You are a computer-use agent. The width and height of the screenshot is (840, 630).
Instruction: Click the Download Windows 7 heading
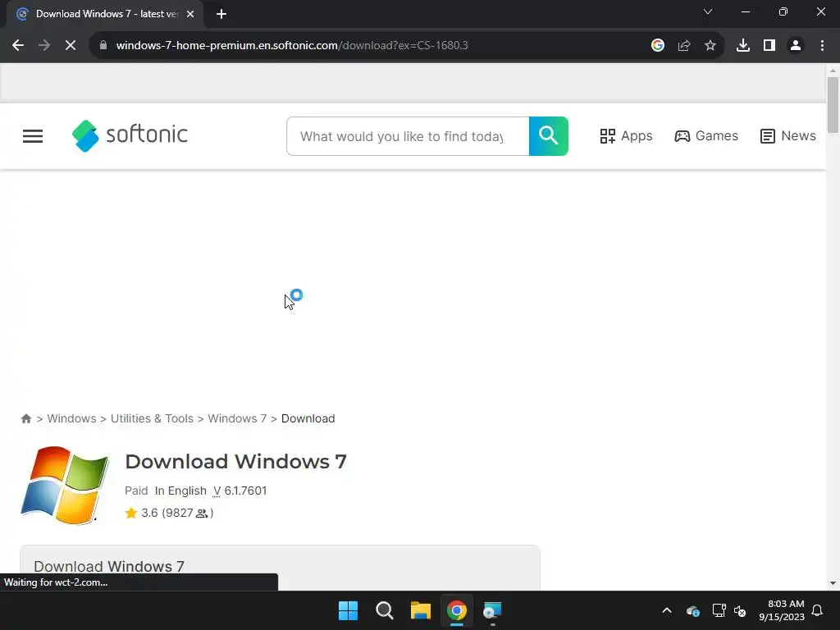pyautogui.click(x=235, y=461)
